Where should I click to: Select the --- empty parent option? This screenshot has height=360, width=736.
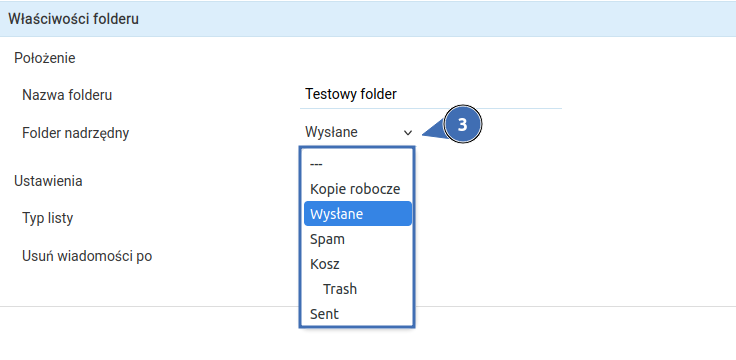tap(358, 164)
